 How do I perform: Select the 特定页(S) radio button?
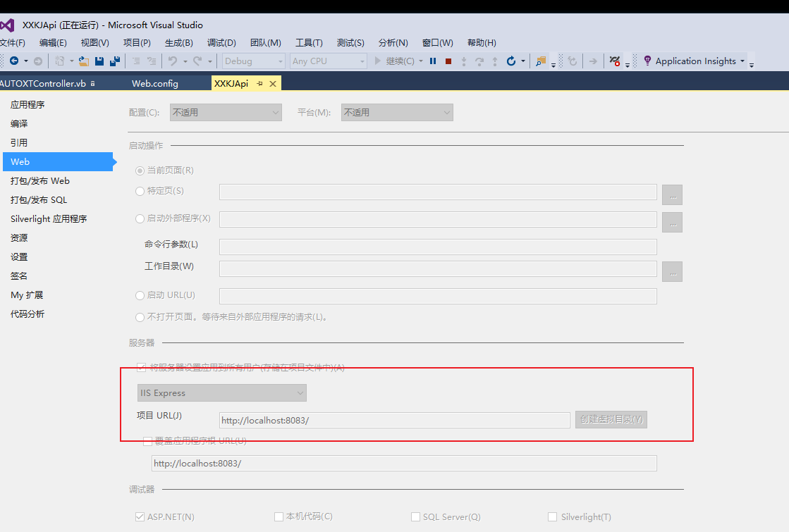click(x=140, y=191)
